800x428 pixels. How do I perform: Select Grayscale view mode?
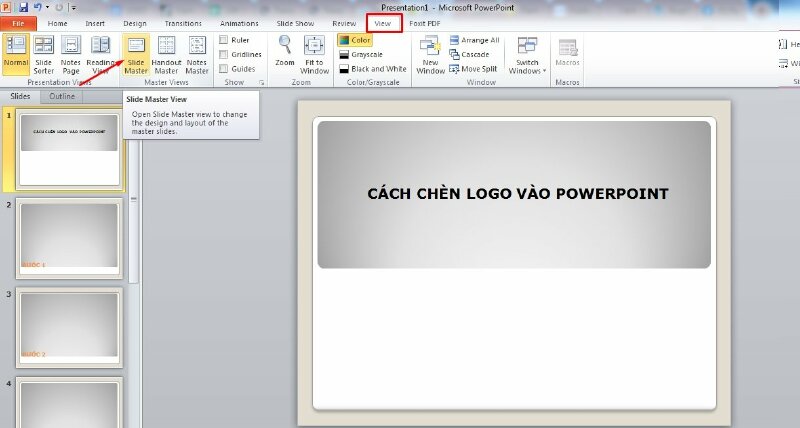pyautogui.click(x=361, y=54)
